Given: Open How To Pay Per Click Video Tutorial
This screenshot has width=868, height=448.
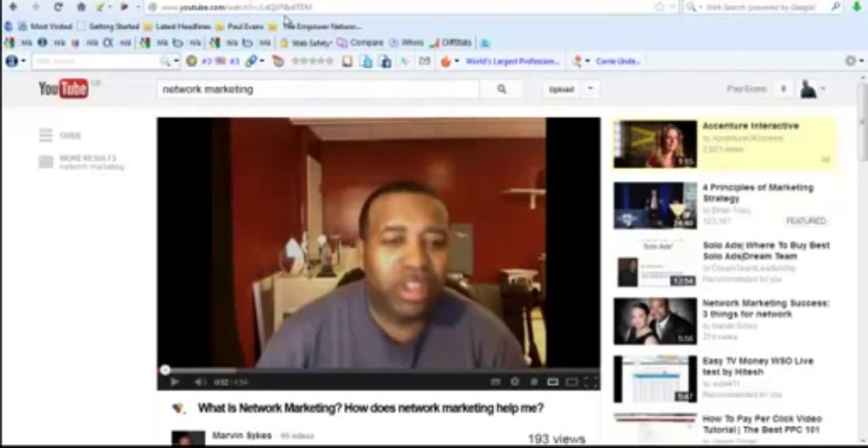Looking at the screenshot, I should point(762,424).
